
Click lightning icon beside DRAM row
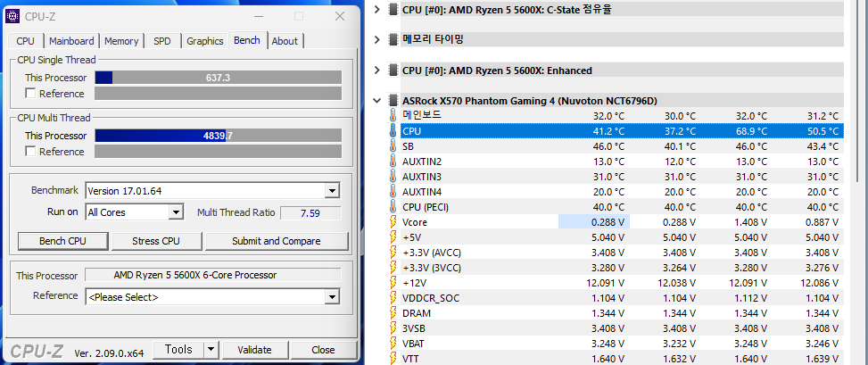(x=393, y=313)
